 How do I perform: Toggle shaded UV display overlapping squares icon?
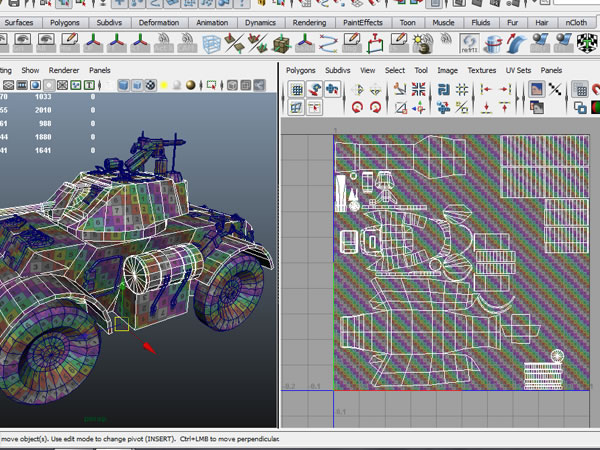(x=580, y=108)
